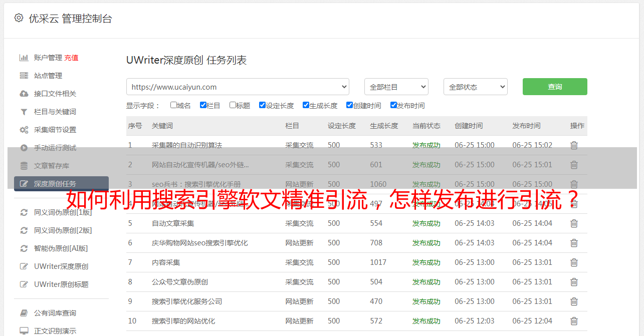Click the green 查询 button
The image size is (644, 336).
coord(554,87)
